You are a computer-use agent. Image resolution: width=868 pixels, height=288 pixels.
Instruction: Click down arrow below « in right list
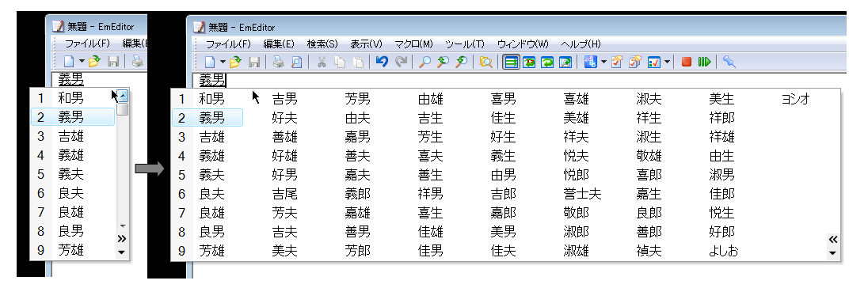pos(832,253)
